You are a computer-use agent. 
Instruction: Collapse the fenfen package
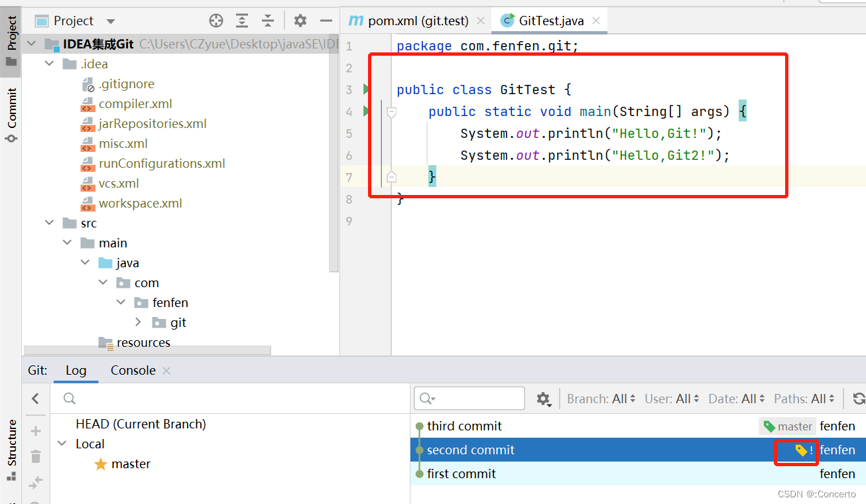121,303
